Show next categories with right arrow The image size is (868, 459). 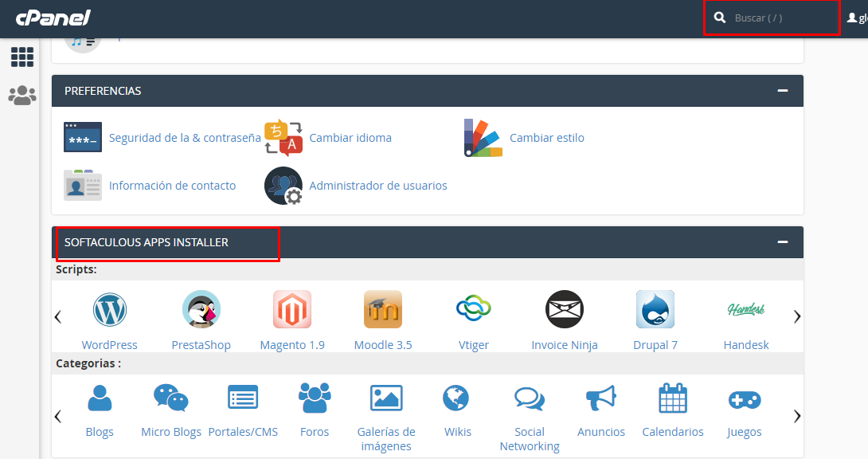(797, 416)
